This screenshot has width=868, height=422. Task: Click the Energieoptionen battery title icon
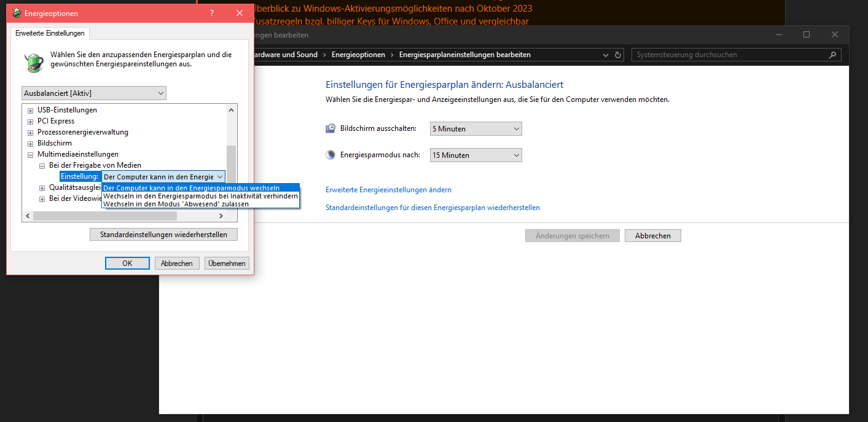click(15, 13)
